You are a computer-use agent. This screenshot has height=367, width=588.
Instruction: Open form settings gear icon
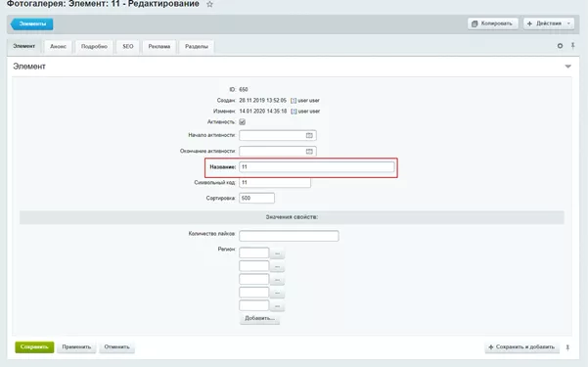pyautogui.click(x=560, y=46)
